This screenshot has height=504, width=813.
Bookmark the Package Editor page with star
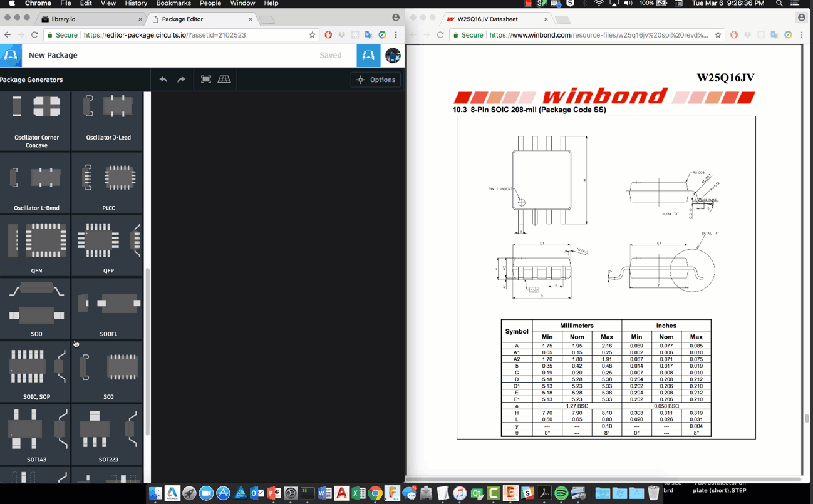point(313,35)
